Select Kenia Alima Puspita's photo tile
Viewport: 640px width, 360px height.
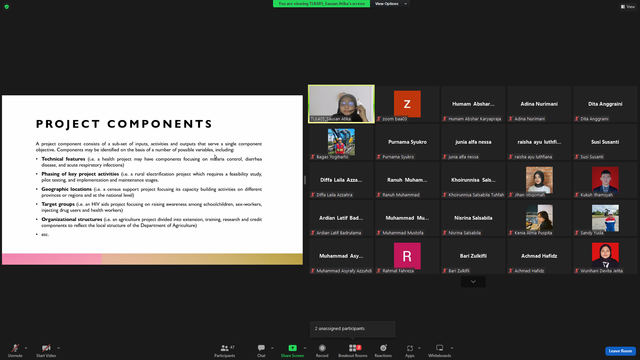click(x=539, y=218)
